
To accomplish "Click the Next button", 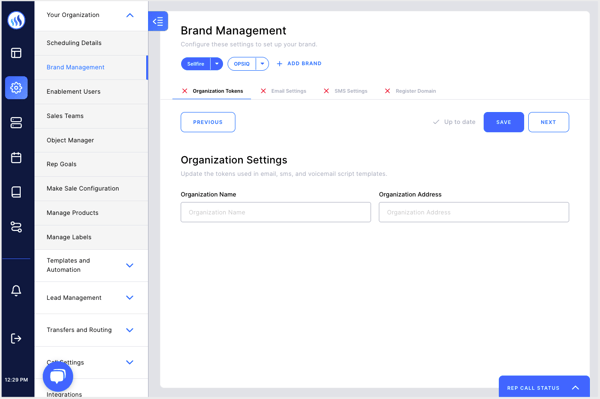I will pos(548,122).
